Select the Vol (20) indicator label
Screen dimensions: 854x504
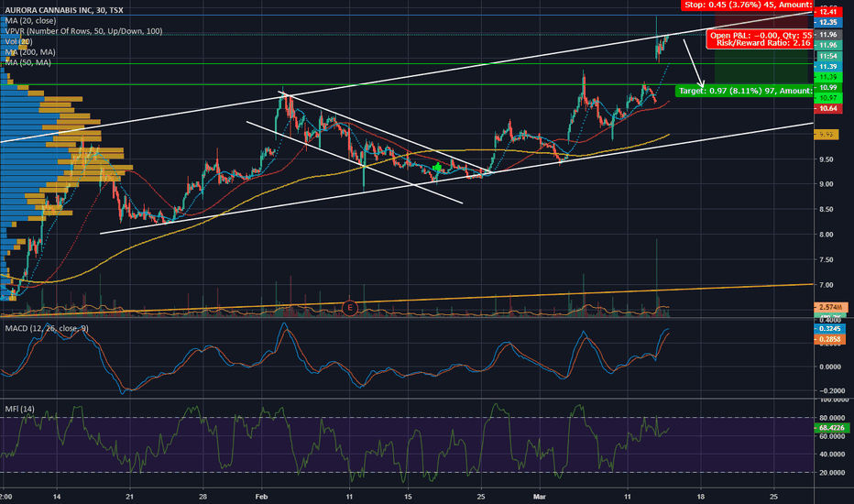coord(18,41)
